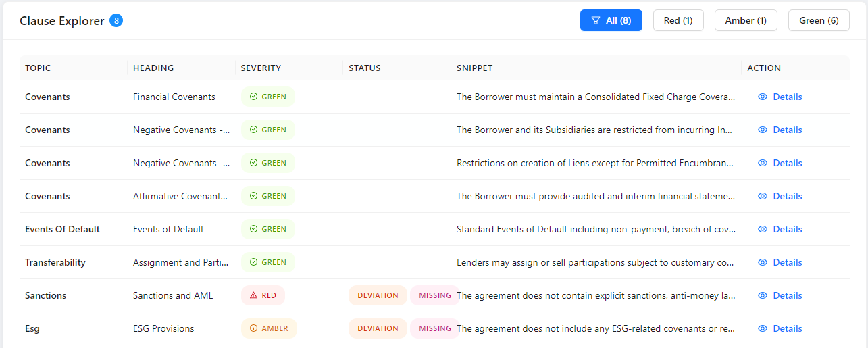The height and width of the screenshot is (348, 868).
Task: Click the eye icon in ESG Provisions row
Action: (763, 328)
